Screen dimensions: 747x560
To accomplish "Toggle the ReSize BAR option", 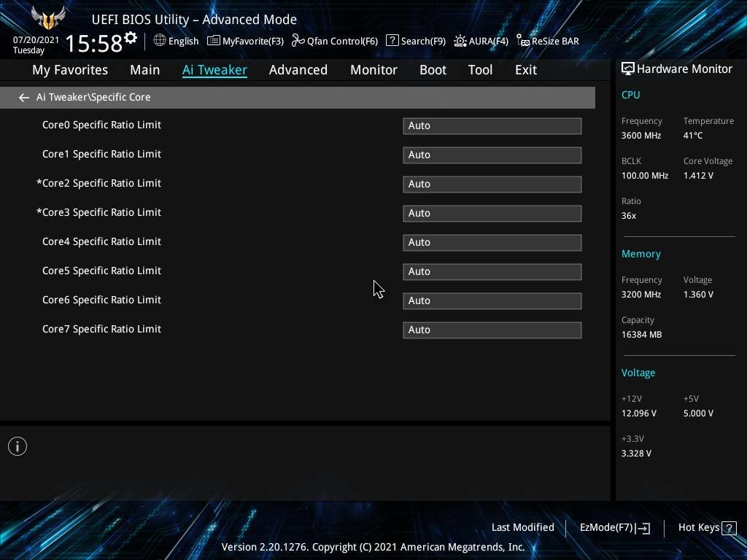I will tap(547, 41).
